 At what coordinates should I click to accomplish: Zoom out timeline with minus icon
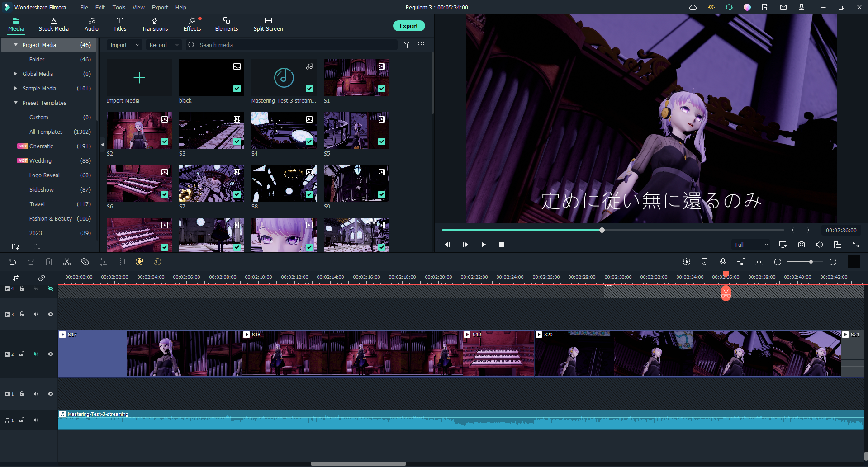point(778,262)
